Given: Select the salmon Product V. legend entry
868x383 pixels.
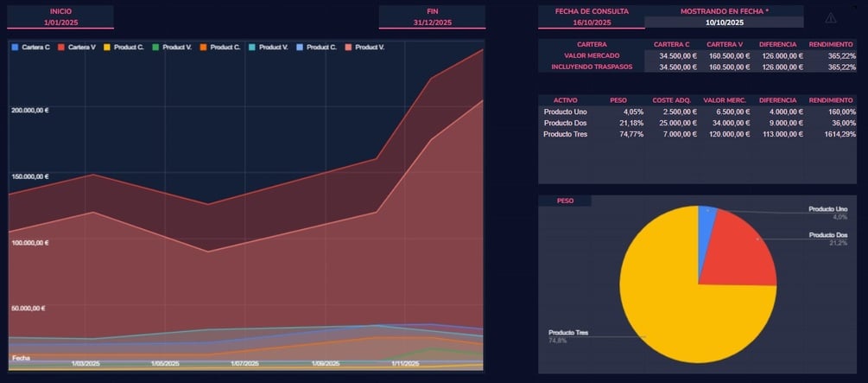Looking at the screenshot, I should (364, 47).
